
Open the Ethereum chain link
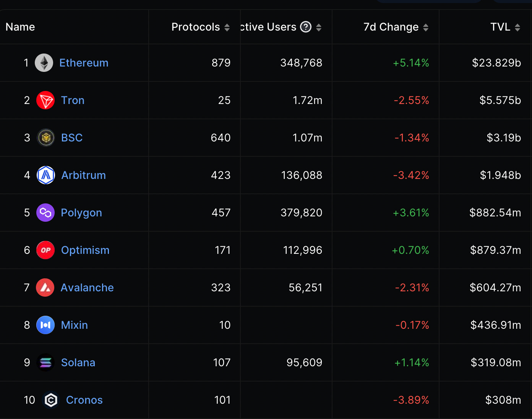[x=84, y=63]
